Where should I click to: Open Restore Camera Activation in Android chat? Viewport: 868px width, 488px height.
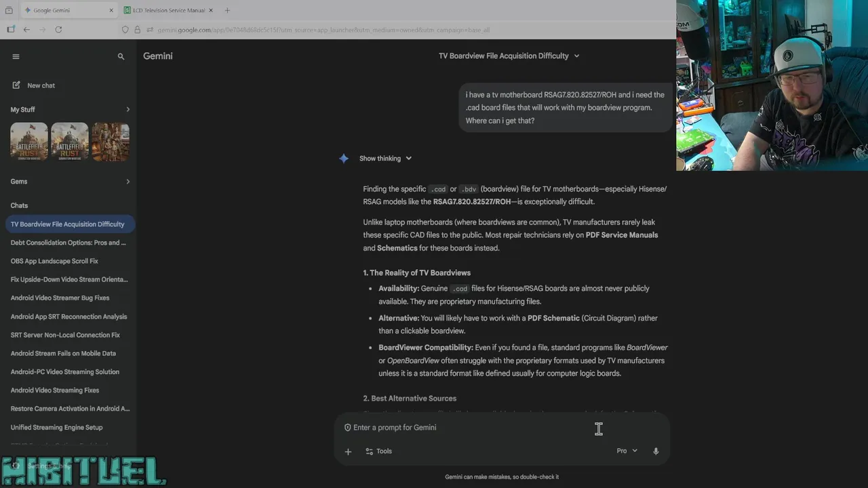(69, 409)
